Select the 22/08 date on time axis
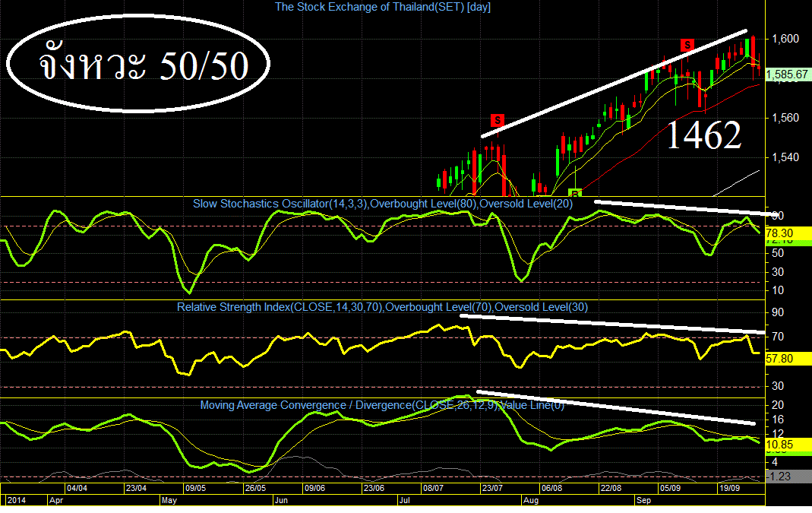 point(611,488)
